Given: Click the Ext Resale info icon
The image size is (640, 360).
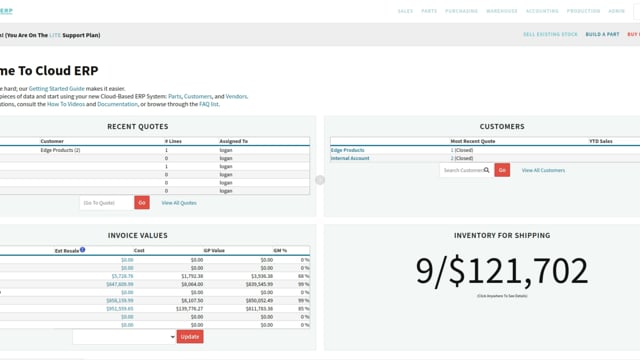Looking at the screenshot, I should point(82,249).
